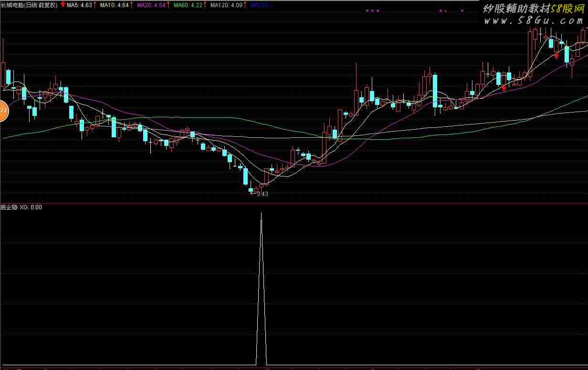Viewport: 588px width, 370px height.
Task: Select the purple MA20: 4.54 label
Action: pos(151,5)
